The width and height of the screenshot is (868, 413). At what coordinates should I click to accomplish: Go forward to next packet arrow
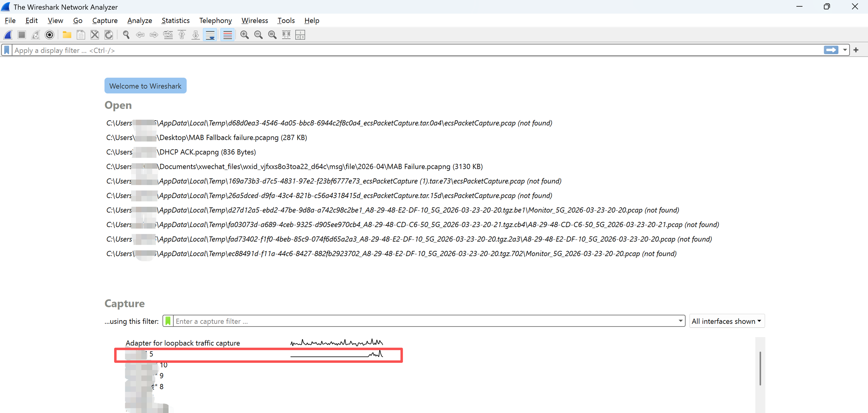click(154, 35)
